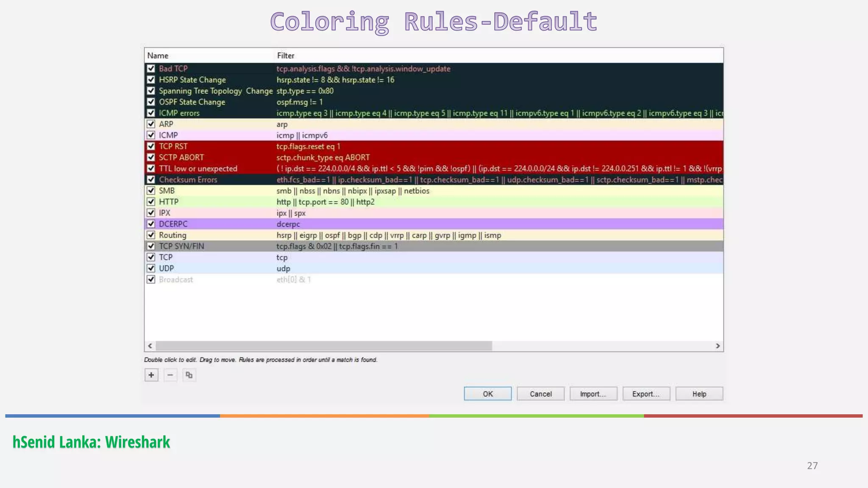Uncheck the TCP RST checkbox
Image resolution: width=868 pixels, height=488 pixels.
pyautogui.click(x=151, y=146)
